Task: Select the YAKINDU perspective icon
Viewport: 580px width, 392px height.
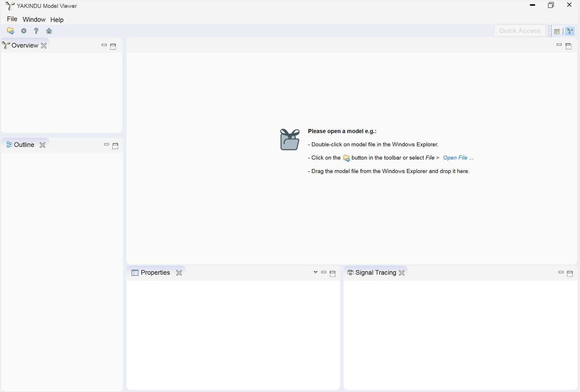Action: point(570,31)
